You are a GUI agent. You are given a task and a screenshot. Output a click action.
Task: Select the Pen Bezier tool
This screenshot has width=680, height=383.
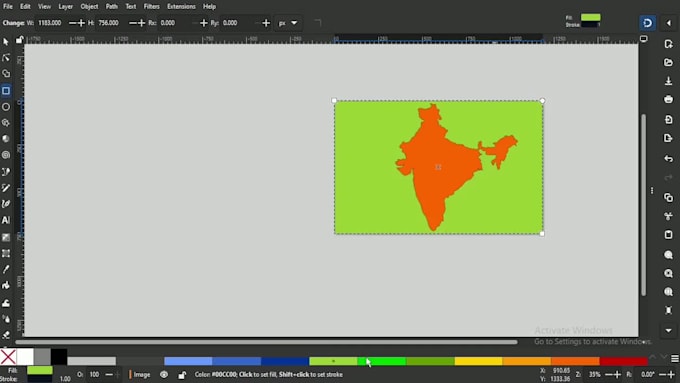click(x=6, y=172)
